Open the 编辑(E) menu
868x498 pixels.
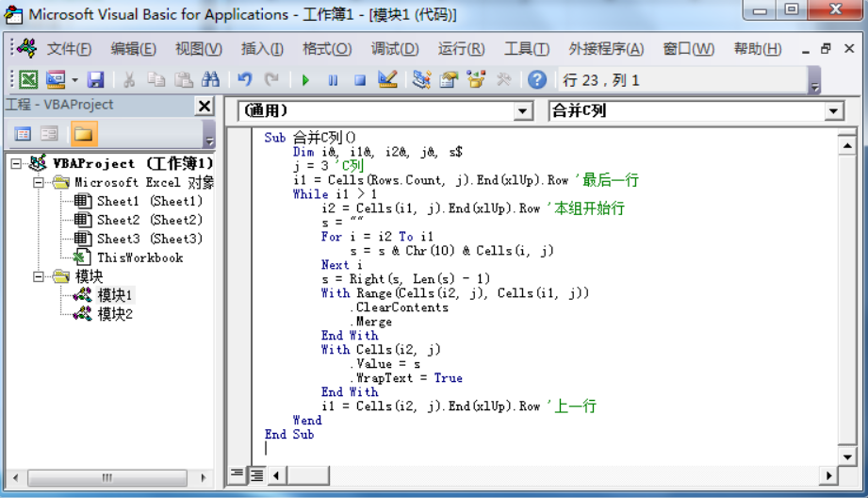(x=134, y=49)
